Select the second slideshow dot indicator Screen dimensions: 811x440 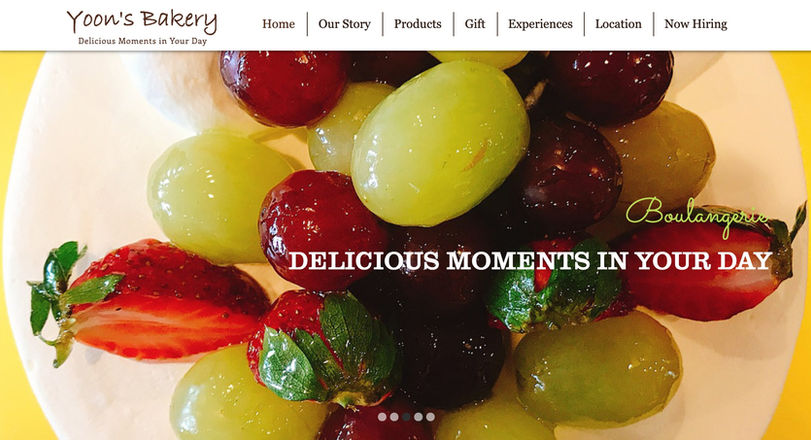tap(394, 417)
